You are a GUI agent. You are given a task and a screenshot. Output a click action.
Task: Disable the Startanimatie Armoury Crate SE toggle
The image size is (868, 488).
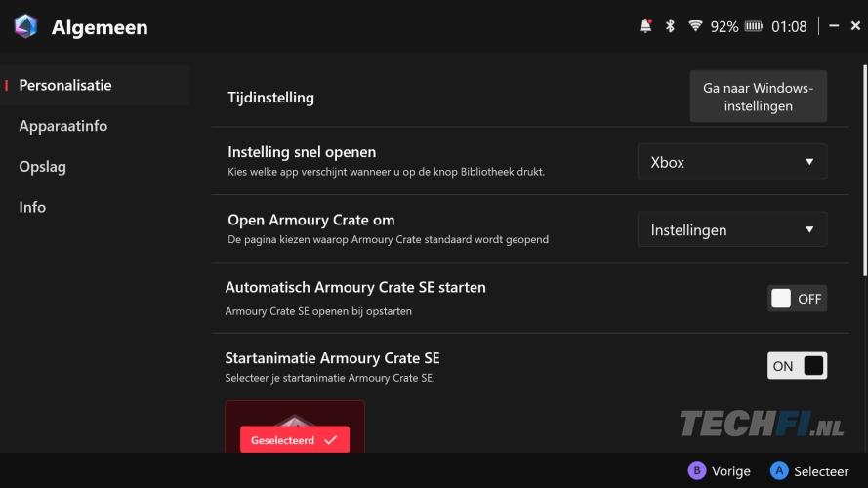pyautogui.click(x=796, y=366)
